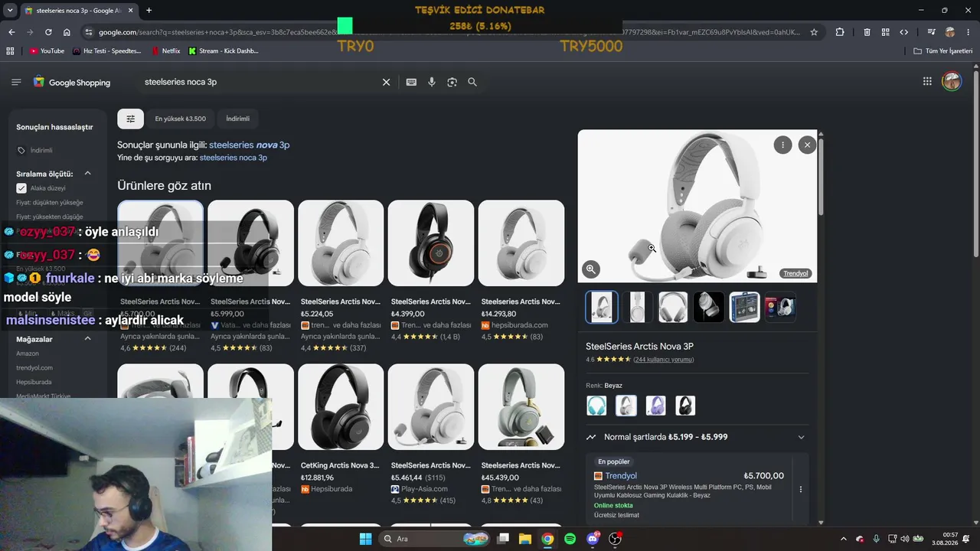980x551 pixels.
Task: Zoom into the headset product image
Action: point(591,269)
